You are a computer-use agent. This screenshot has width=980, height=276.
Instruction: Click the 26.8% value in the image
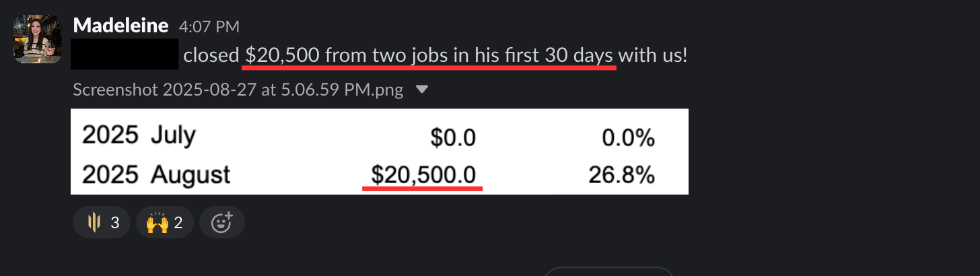tap(621, 176)
